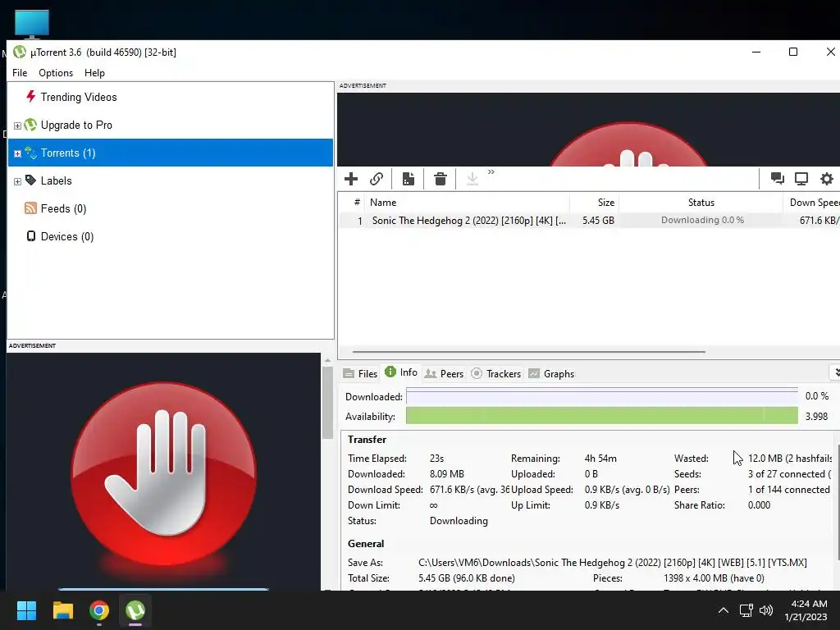Sort torrents by the Size column header
Viewport: 840px width, 630px height.
(594, 203)
